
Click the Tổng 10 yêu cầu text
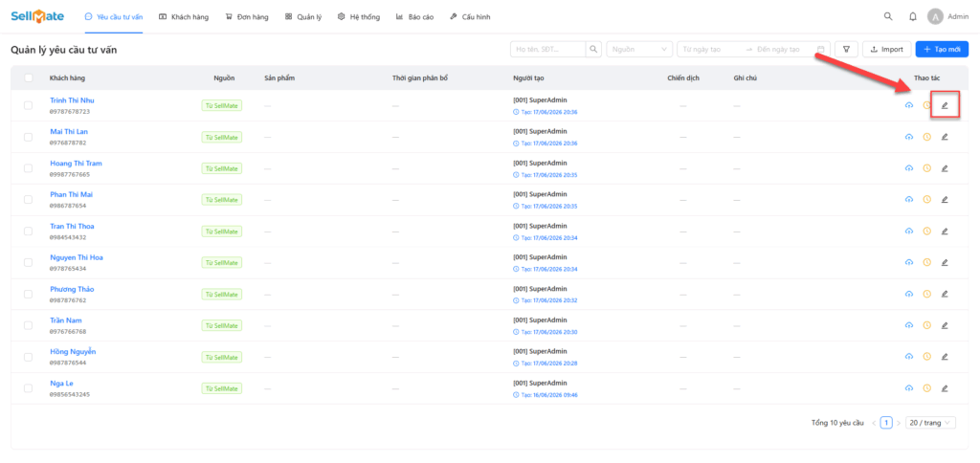pos(837,423)
